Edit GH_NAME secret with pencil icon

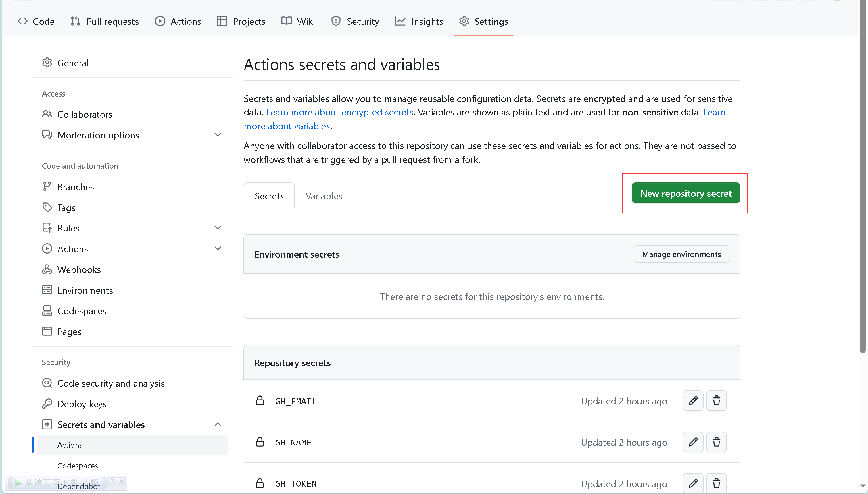pyautogui.click(x=693, y=442)
